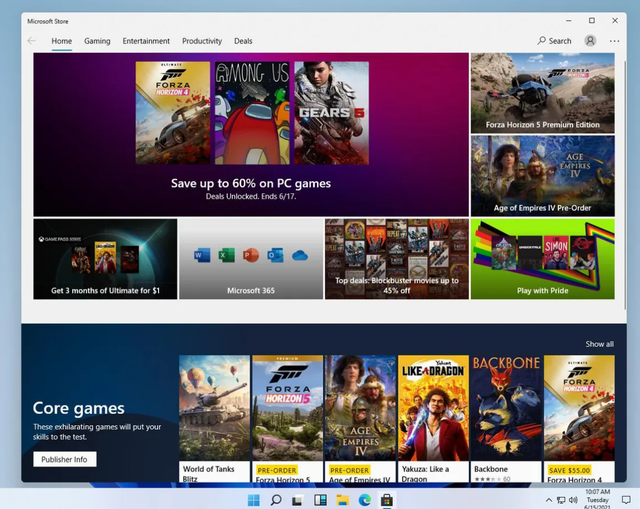Click the Publisher Info button
The height and width of the screenshot is (509, 640).
(x=65, y=459)
